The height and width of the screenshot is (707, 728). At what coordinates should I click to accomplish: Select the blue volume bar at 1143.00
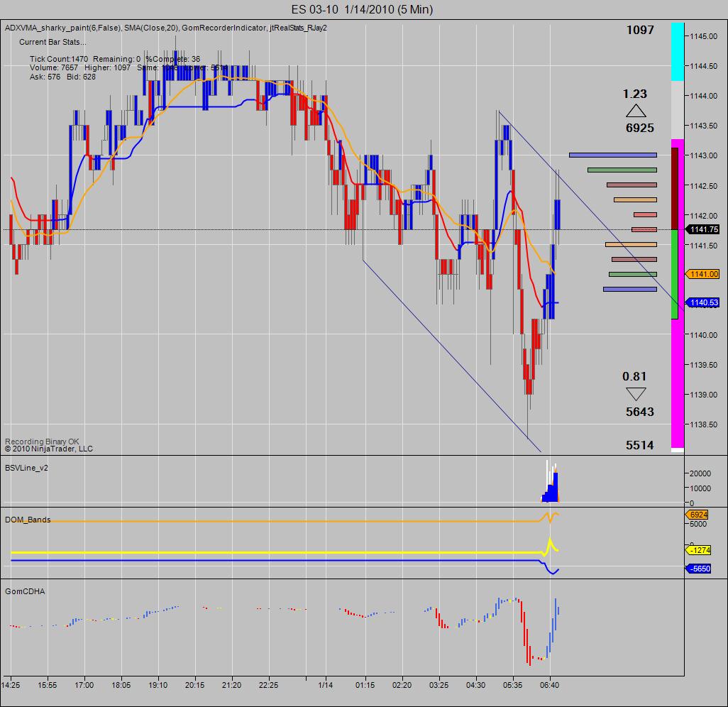tap(613, 155)
